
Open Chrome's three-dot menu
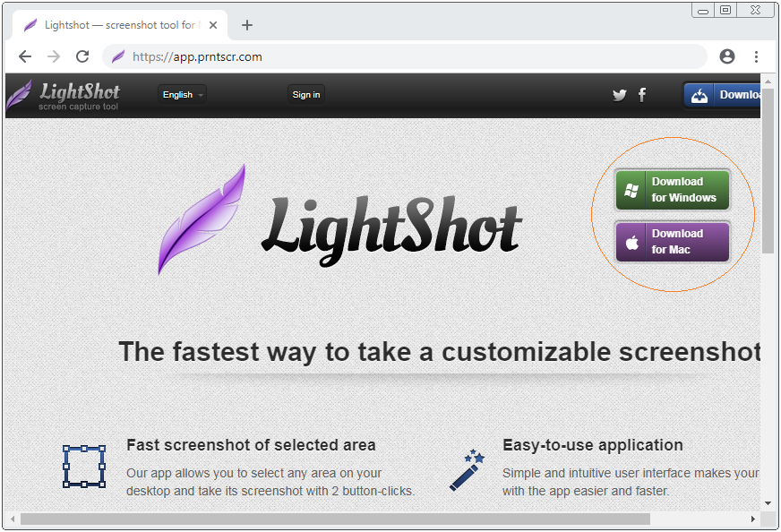(756, 56)
